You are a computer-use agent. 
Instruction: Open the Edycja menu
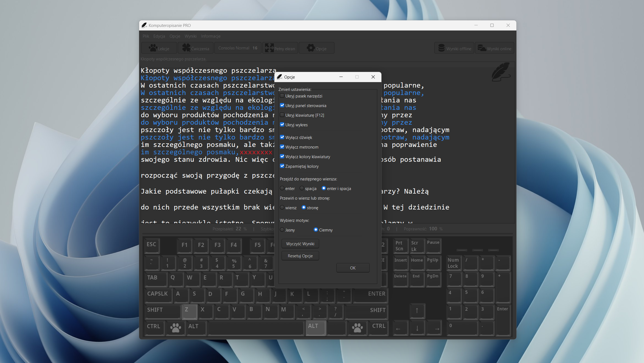[159, 36]
